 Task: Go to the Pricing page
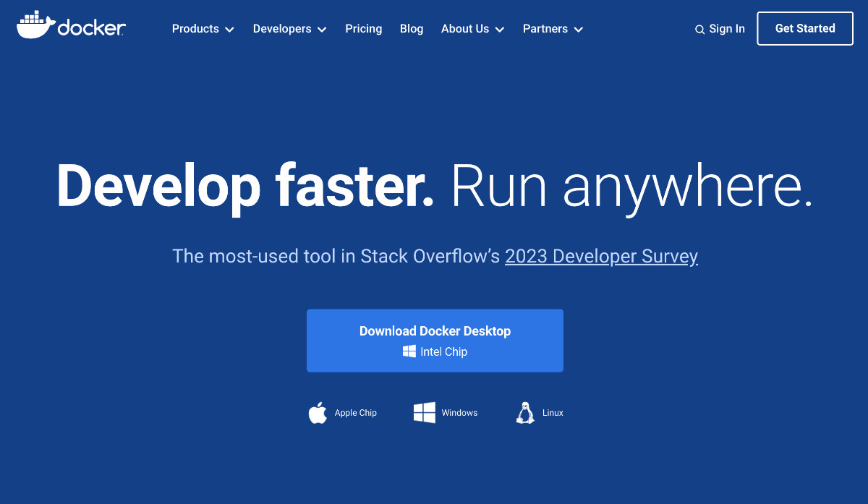pyautogui.click(x=364, y=29)
